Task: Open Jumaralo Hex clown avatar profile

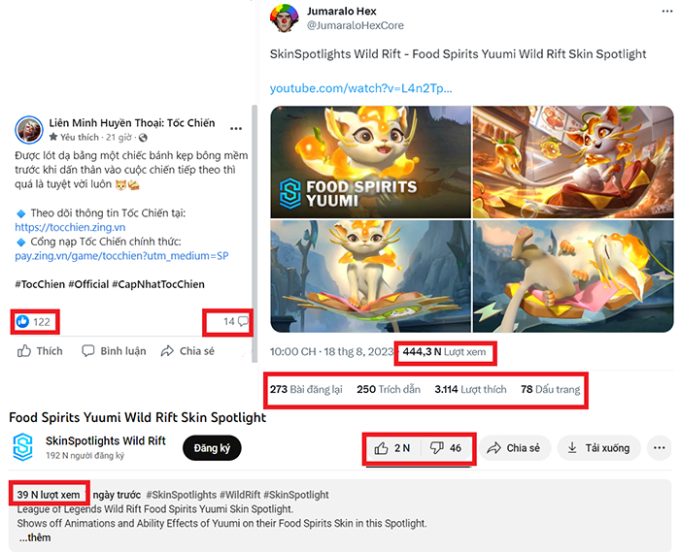Action: pyautogui.click(x=284, y=18)
